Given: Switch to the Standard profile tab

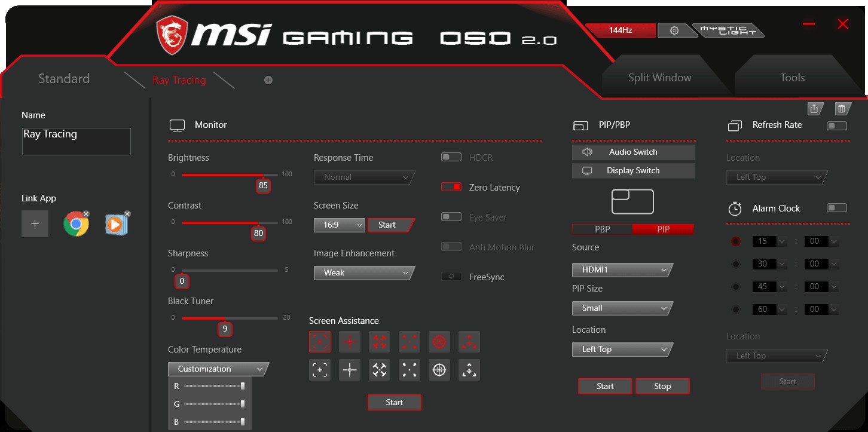Looking at the screenshot, I should coord(64,79).
